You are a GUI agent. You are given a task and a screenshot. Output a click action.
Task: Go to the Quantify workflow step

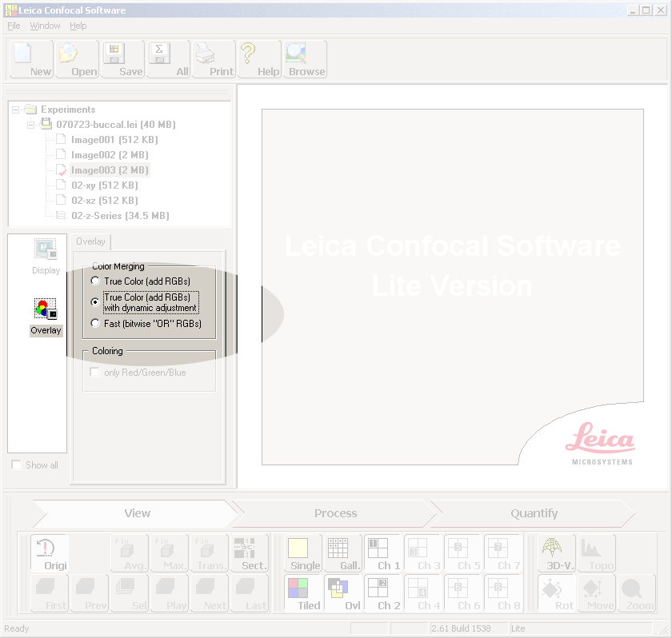click(534, 513)
